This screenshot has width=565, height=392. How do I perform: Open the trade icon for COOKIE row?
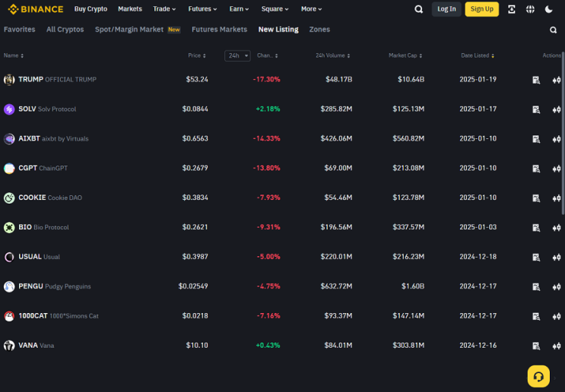tap(557, 198)
